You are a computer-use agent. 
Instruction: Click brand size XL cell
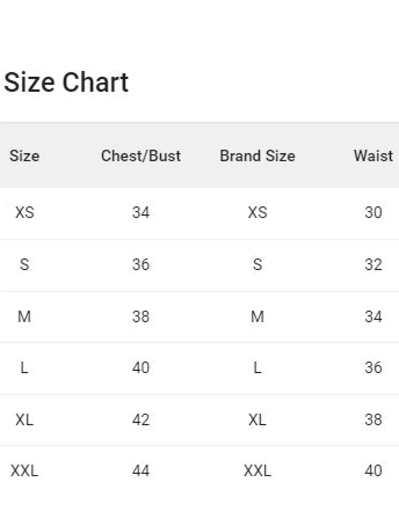pyautogui.click(x=257, y=420)
